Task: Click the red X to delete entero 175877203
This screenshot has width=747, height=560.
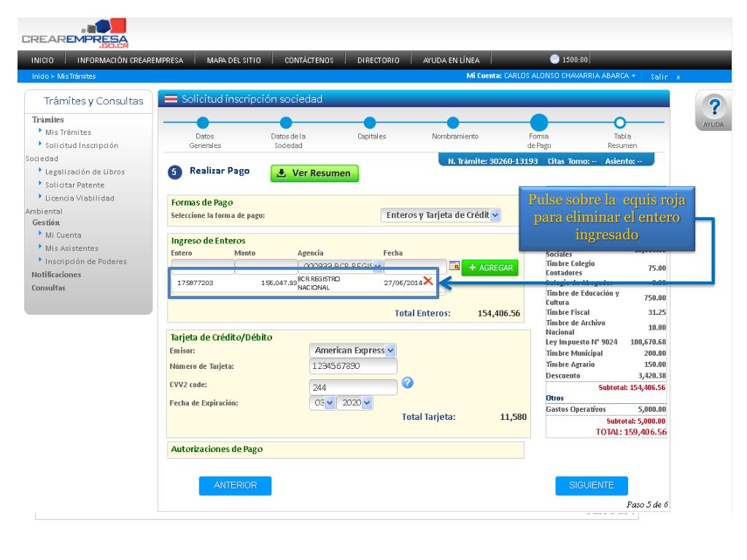Action: coord(427,281)
